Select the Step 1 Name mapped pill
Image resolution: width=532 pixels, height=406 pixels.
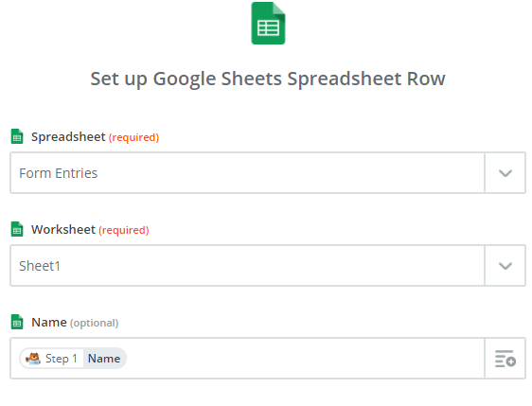(73, 358)
